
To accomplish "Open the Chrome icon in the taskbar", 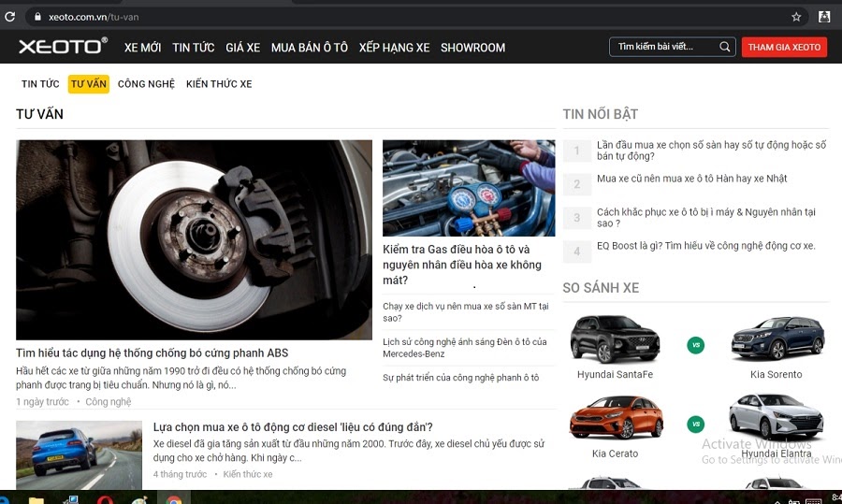I will point(173,499).
